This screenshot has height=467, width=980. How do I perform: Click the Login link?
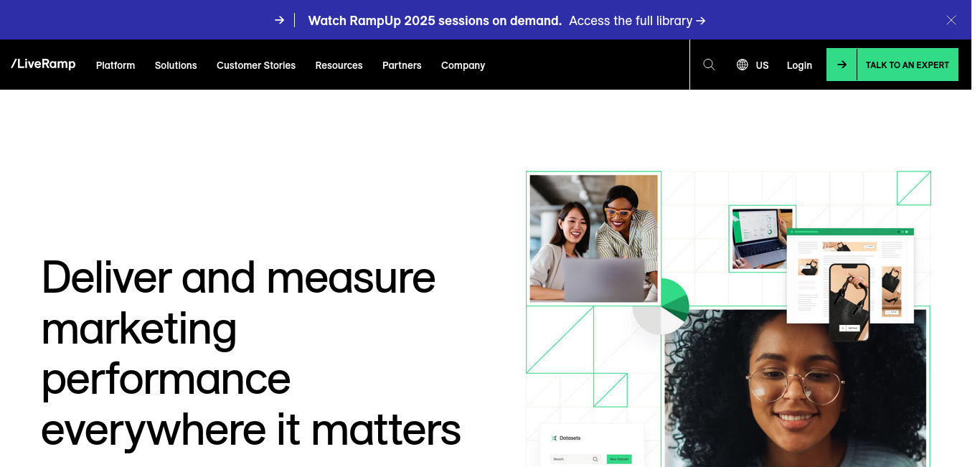click(x=799, y=65)
